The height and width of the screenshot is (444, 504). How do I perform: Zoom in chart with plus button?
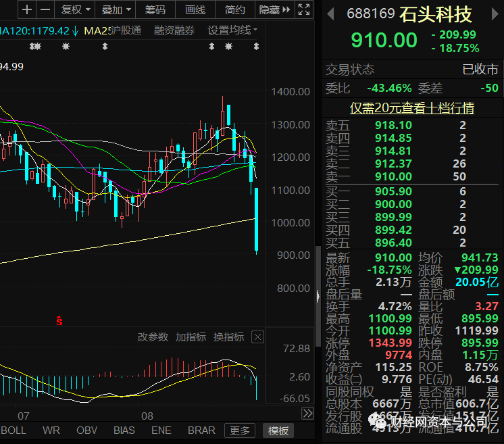[27, 9]
